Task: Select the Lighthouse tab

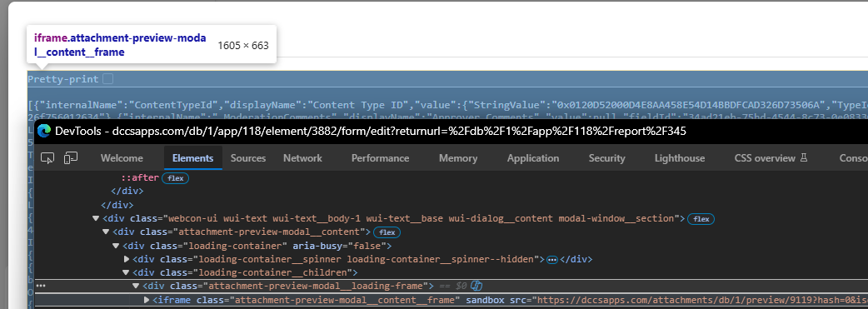Action: 680,158
